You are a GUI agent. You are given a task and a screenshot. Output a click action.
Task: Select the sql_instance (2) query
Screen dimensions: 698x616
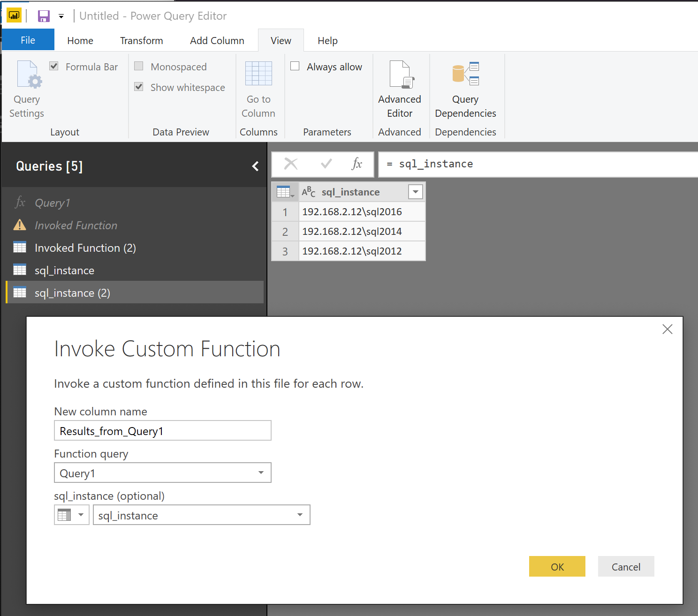pyautogui.click(x=135, y=293)
